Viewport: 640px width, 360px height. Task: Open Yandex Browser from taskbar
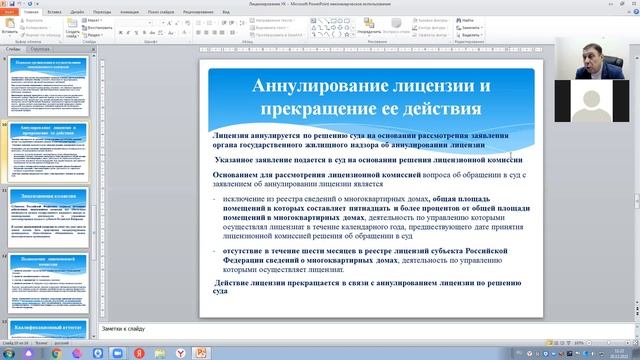coord(180,353)
